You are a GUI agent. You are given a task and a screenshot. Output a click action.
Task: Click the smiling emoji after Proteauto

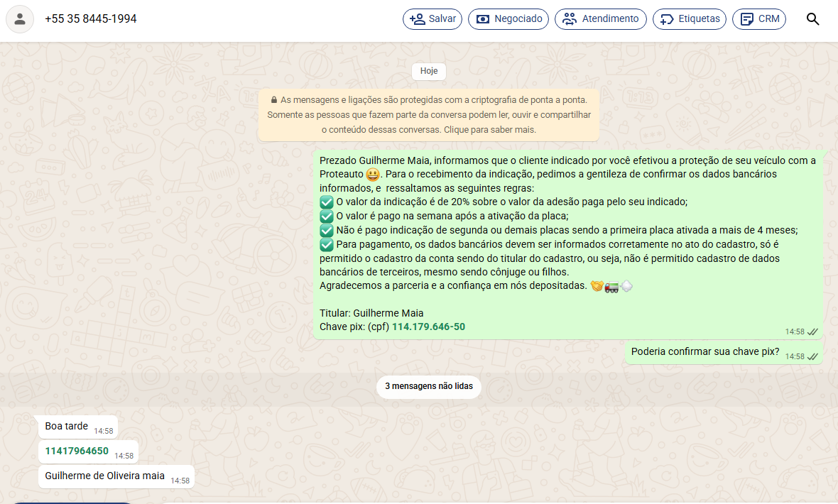[x=372, y=175]
